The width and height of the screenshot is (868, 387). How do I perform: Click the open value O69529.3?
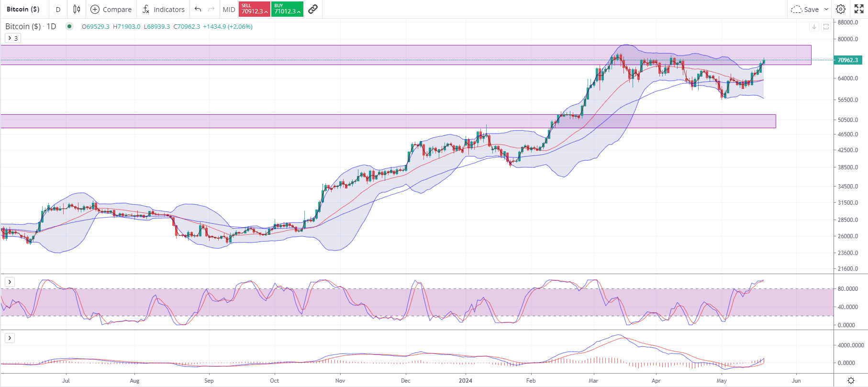click(x=96, y=26)
